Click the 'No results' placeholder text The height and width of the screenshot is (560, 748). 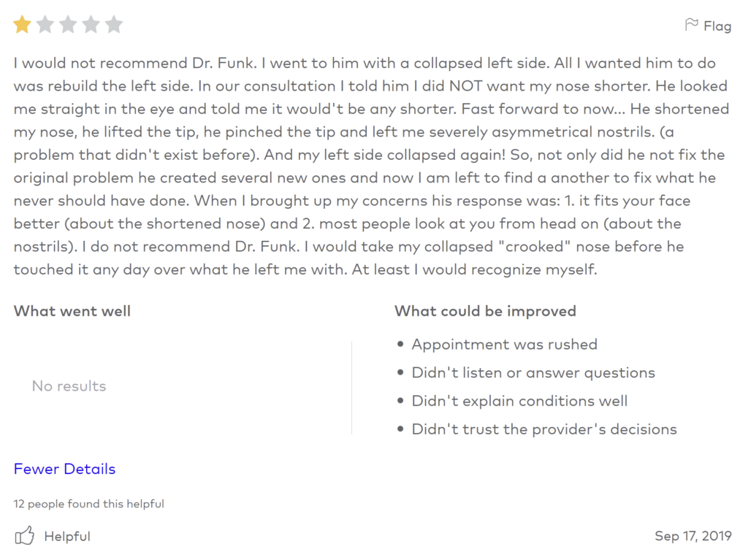click(x=69, y=386)
